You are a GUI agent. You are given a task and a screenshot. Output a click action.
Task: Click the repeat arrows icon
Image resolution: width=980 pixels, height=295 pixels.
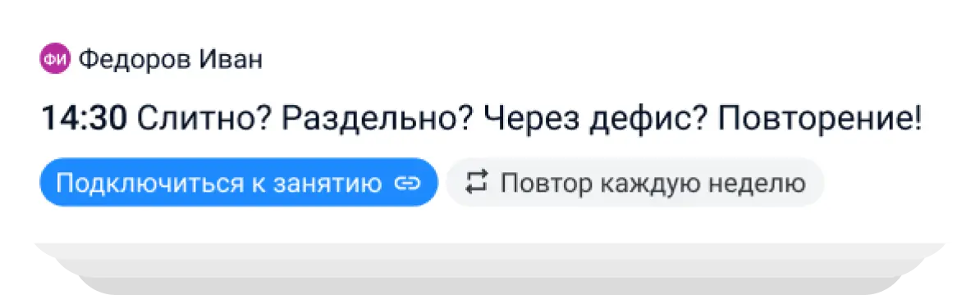pos(476,183)
